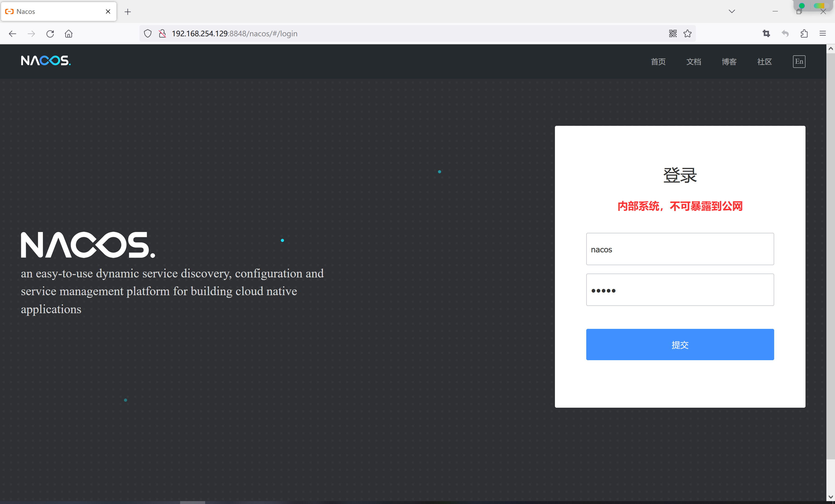Click the browser Forward arrow
The height and width of the screenshot is (504, 835).
coord(31,34)
